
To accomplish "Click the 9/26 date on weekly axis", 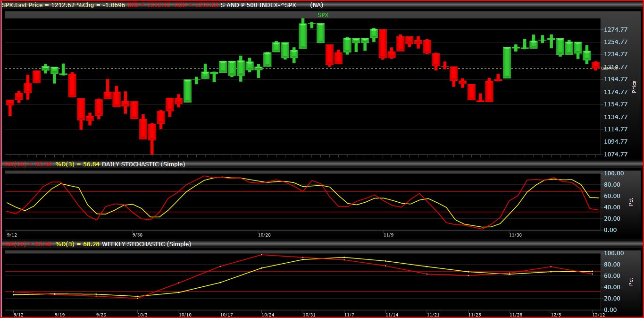I will point(101,315).
